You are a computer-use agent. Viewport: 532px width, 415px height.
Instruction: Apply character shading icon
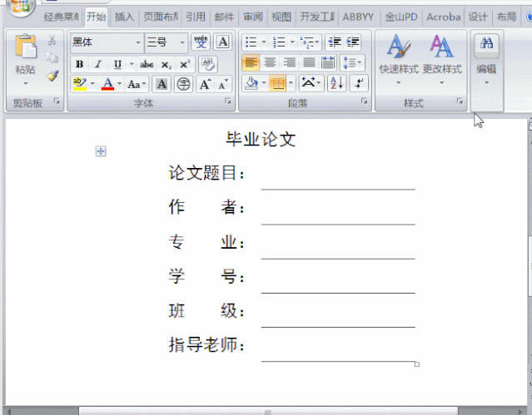point(162,84)
